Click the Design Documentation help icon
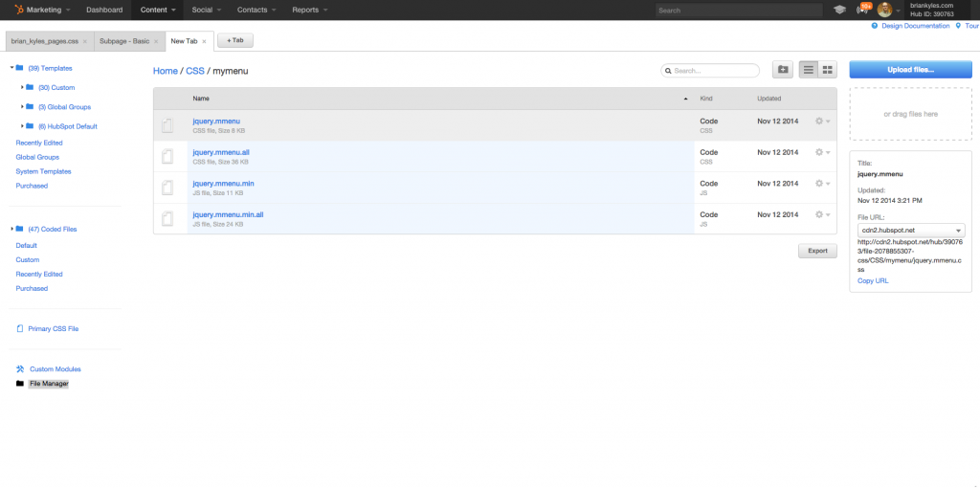980x488 pixels. (x=875, y=26)
